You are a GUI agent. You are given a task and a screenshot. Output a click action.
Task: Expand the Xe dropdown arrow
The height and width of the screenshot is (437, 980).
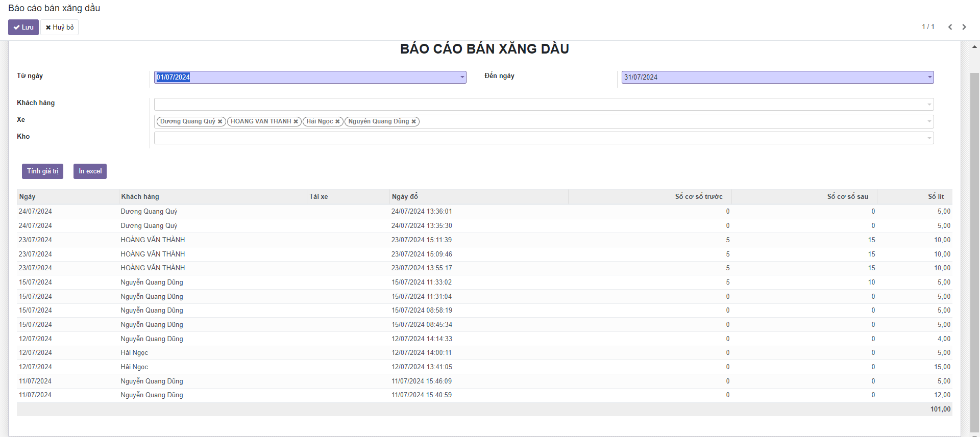click(929, 121)
